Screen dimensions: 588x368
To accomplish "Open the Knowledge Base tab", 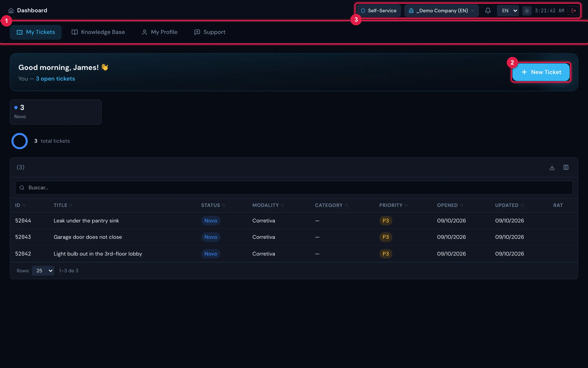I will 98,32.
